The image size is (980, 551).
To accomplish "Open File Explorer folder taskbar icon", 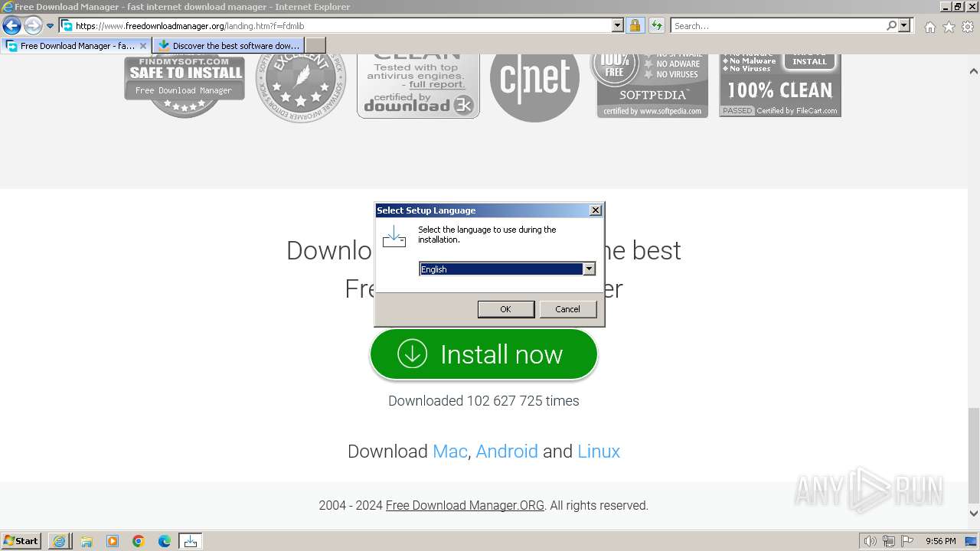I will tap(87, 541).
